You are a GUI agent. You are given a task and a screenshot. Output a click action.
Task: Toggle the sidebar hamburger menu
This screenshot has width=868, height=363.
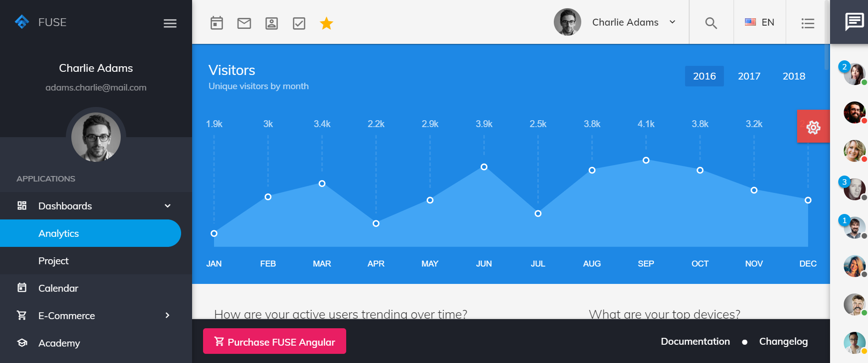point(170,23)
